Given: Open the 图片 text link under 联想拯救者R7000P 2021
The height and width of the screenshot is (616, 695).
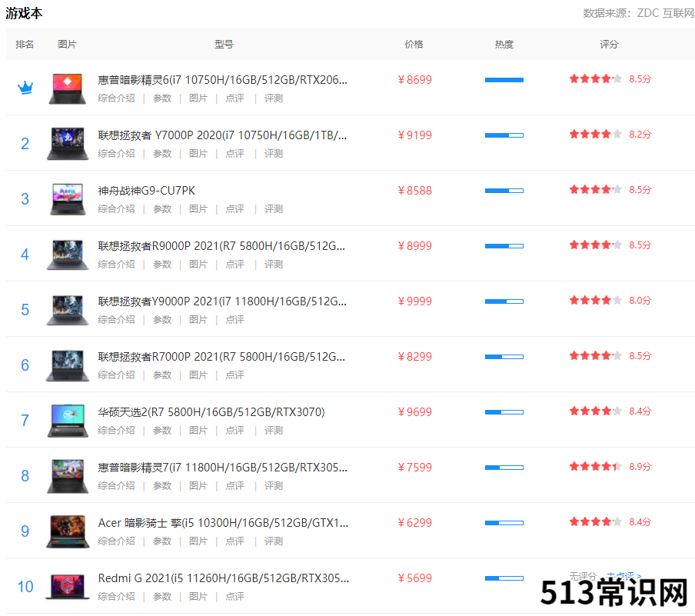Looking at the screenshot, I should click(x=198, y=375).
